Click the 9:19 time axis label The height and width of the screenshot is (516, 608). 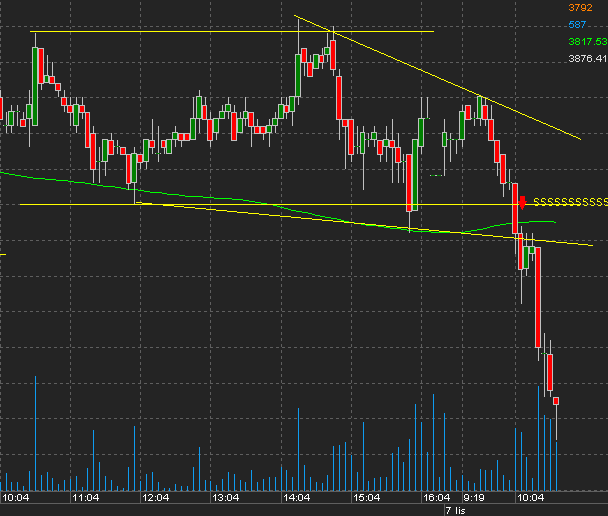tap(474, 497)
